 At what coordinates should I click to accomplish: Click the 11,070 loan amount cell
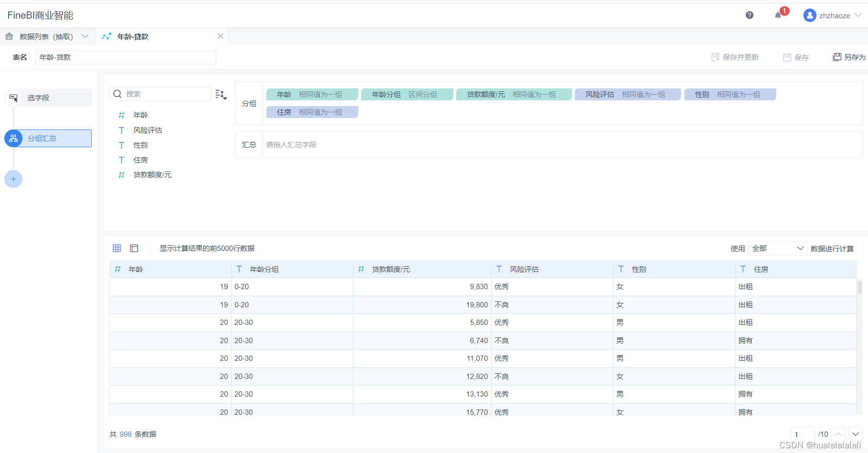coord(422,358)
